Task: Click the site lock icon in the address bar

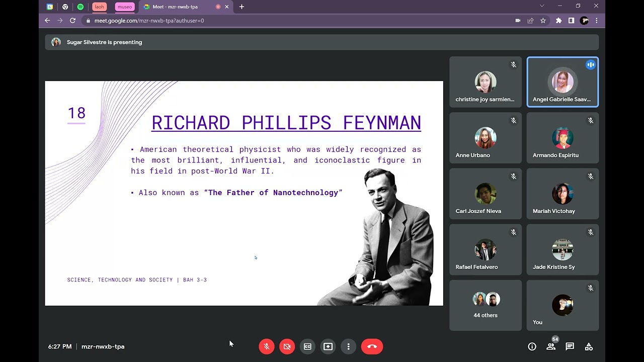Action: (88, 21)
